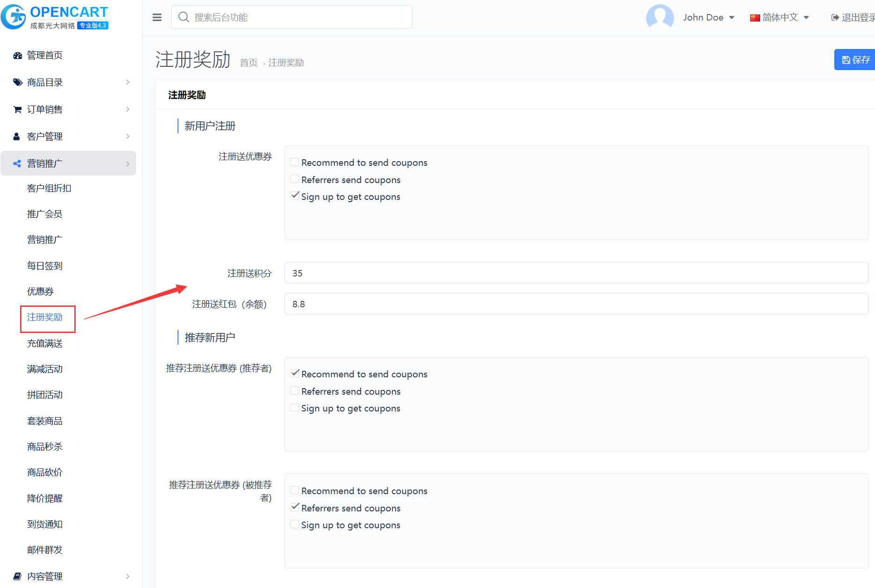Open the John Doe user dropdown
This screenshot has width=875, height=588.
708,18
